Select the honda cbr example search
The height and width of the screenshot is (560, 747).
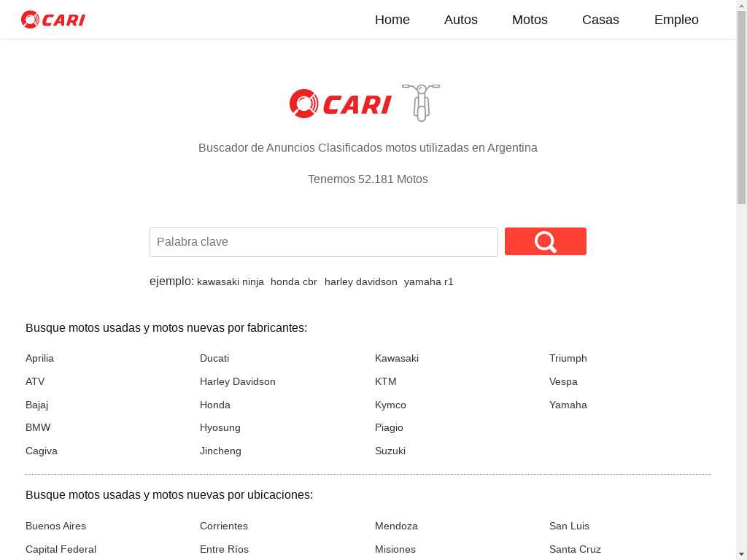[294, 282]
